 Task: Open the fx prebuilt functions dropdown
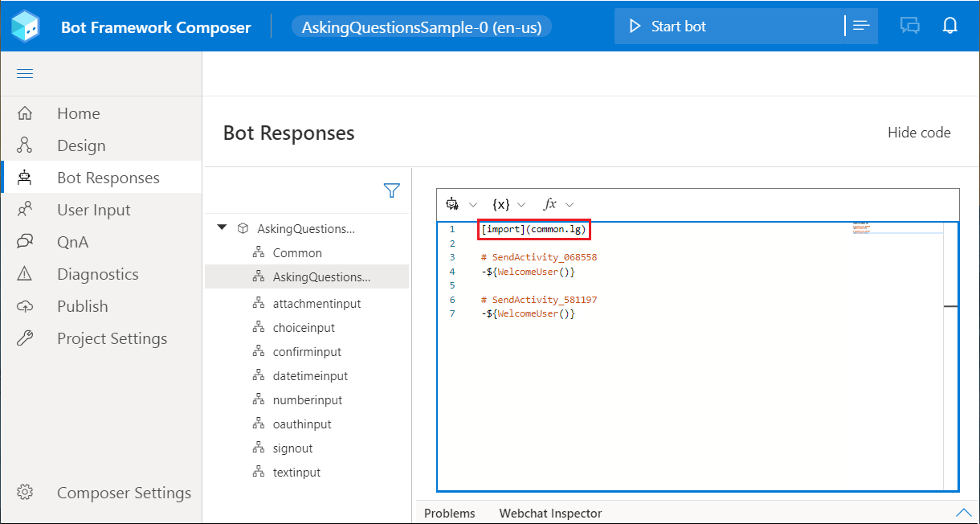pos(558,204)
